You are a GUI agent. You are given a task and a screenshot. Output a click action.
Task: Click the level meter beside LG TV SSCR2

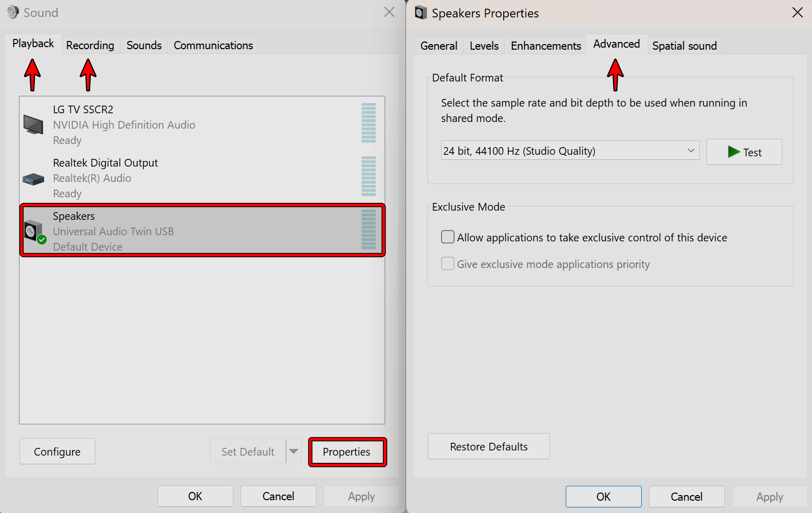point(368,123)
